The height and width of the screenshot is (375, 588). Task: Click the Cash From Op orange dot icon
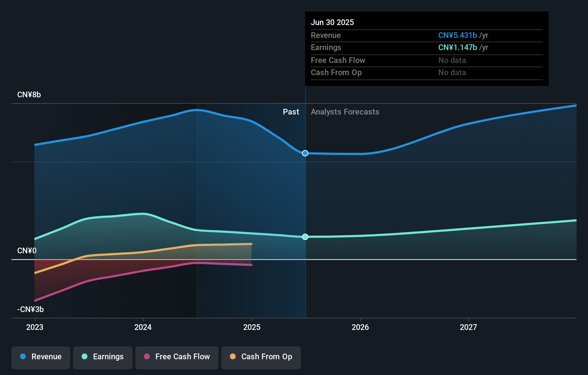click(x=233, y=357)
